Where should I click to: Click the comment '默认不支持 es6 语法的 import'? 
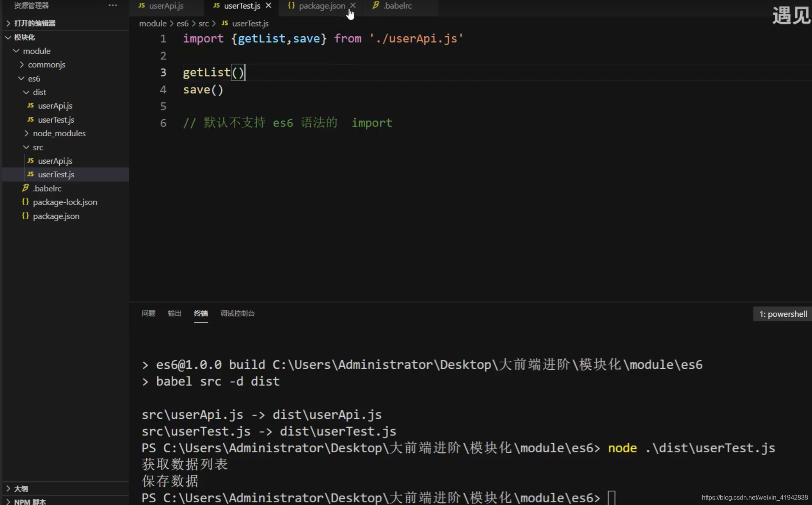pos(288,123)
